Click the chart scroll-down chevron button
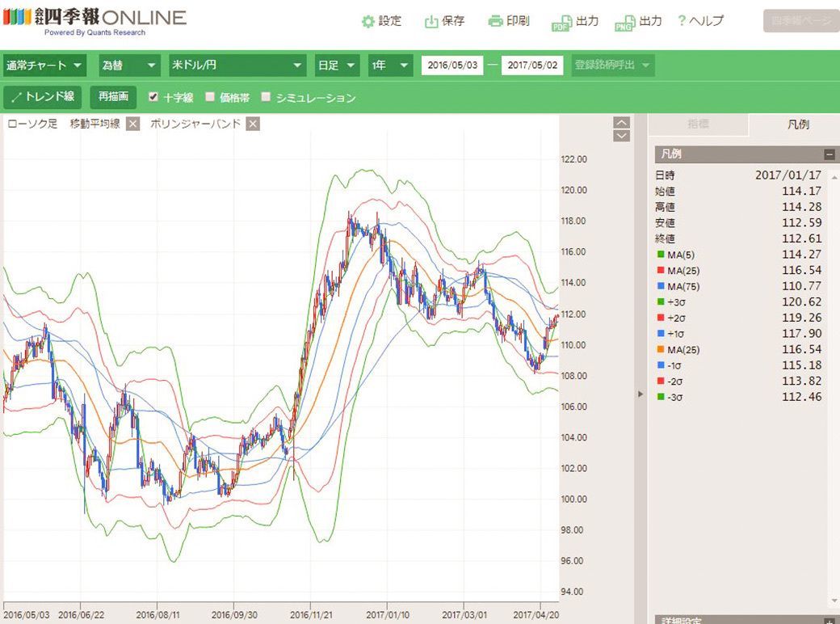The image size is (840, 624). (621, 136)
